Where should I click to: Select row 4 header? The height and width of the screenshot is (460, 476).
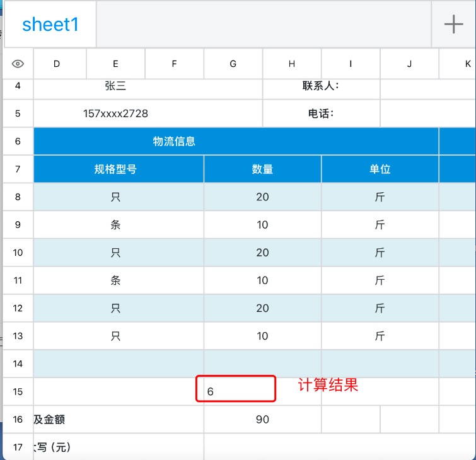coord(18,89)
